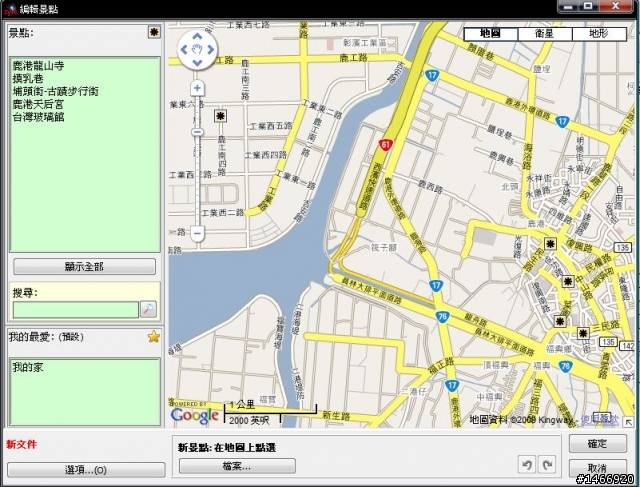Switch map view to 地圖

pyautogui.click(x=491, y=34)
